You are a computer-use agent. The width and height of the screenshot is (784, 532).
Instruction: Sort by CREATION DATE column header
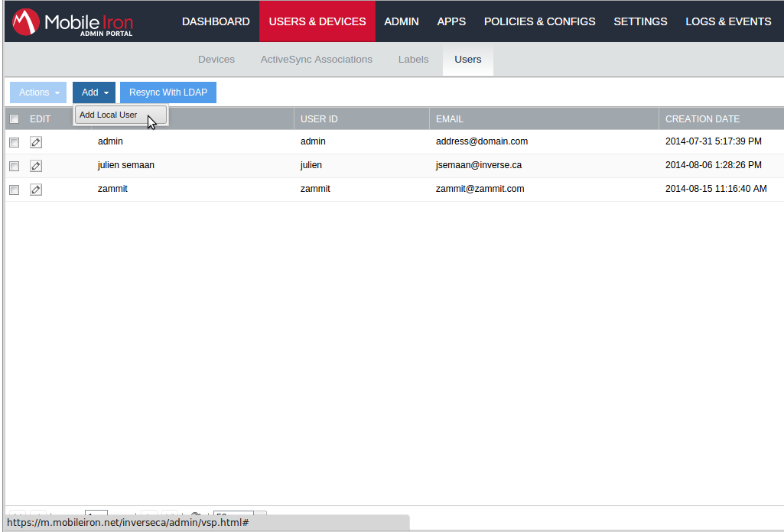click(702, 119)
